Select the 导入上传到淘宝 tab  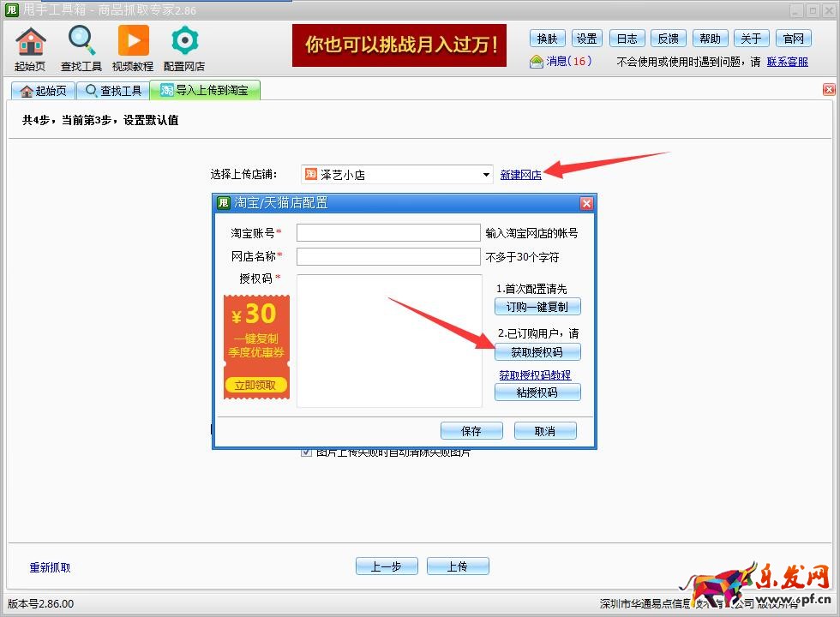pos(205,91)
